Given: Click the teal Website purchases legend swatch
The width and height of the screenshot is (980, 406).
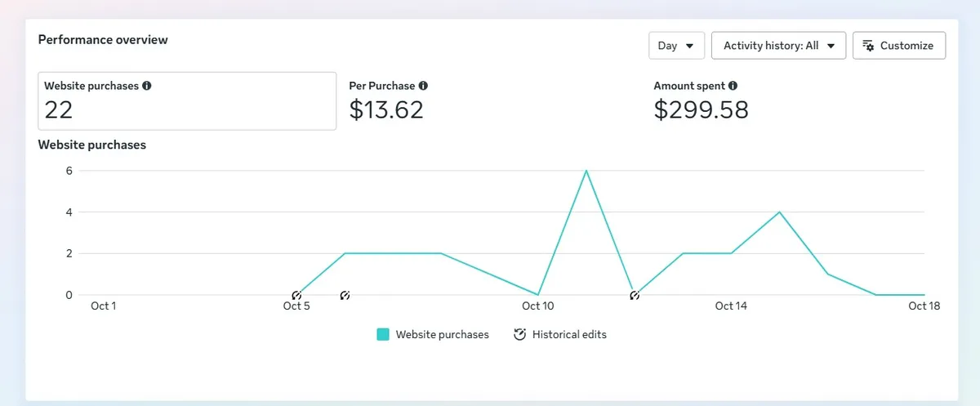Looking at the screenshot, I should pos(383,334).
